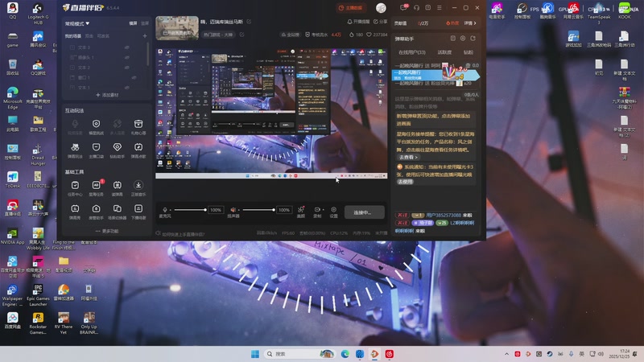Click the 录制 record camera icon

(x=316, y=210)
